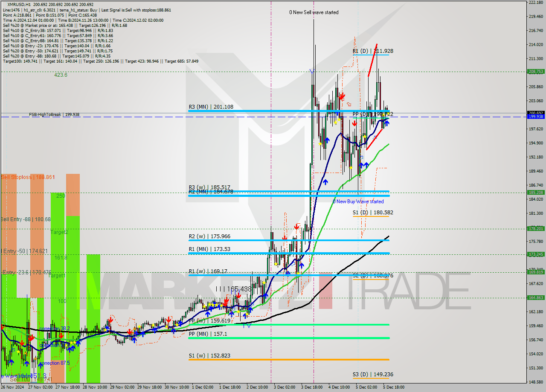Select the green 173.245 price tag

pyautogui.click(x=536, y=254)
